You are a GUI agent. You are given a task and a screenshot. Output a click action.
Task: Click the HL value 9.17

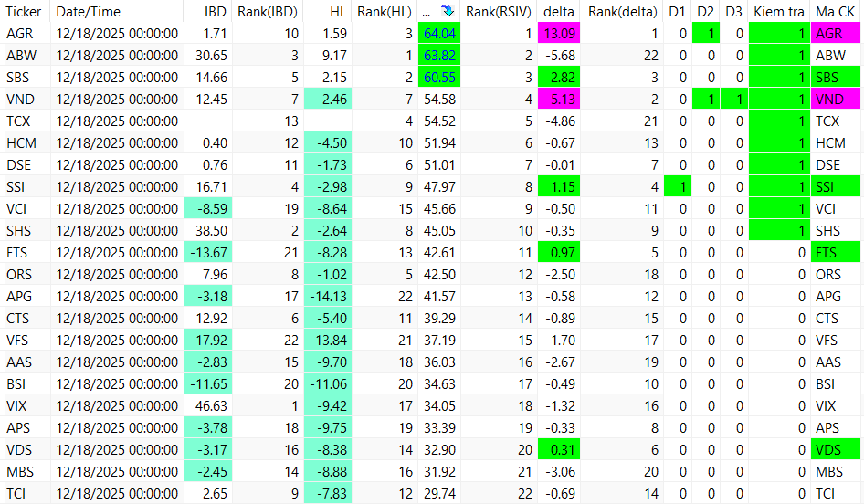coord(334,56)
